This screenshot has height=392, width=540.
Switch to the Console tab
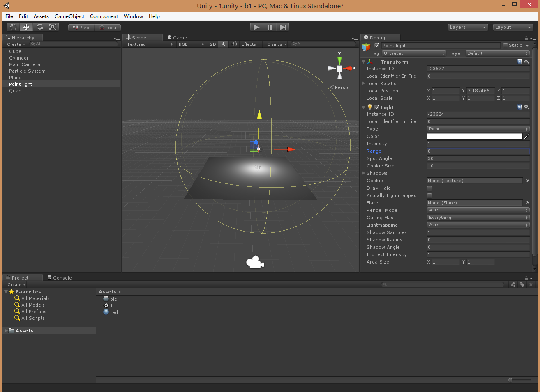click(x=60, y=278)
